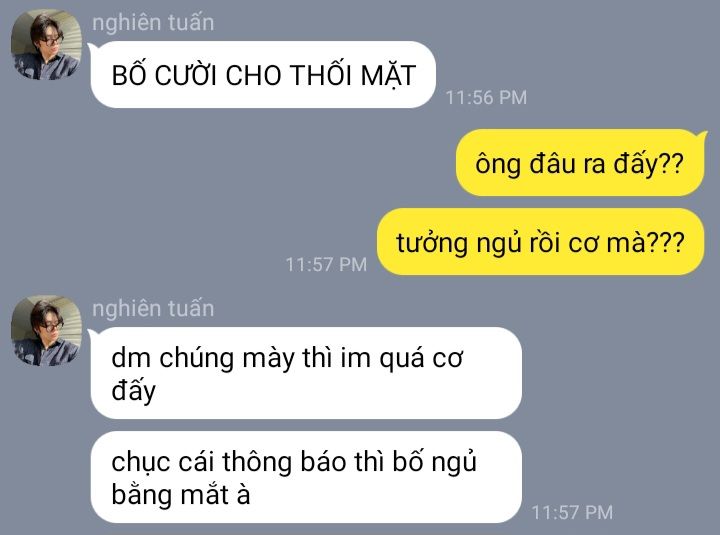Select the 'dm chúng mày thì im' bubble

pos(306,373)
